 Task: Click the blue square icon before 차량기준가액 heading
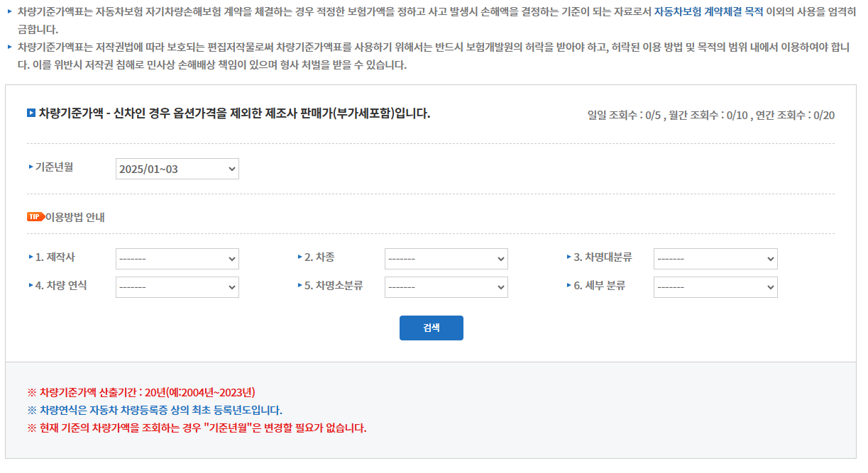click(x=31, y=113)
